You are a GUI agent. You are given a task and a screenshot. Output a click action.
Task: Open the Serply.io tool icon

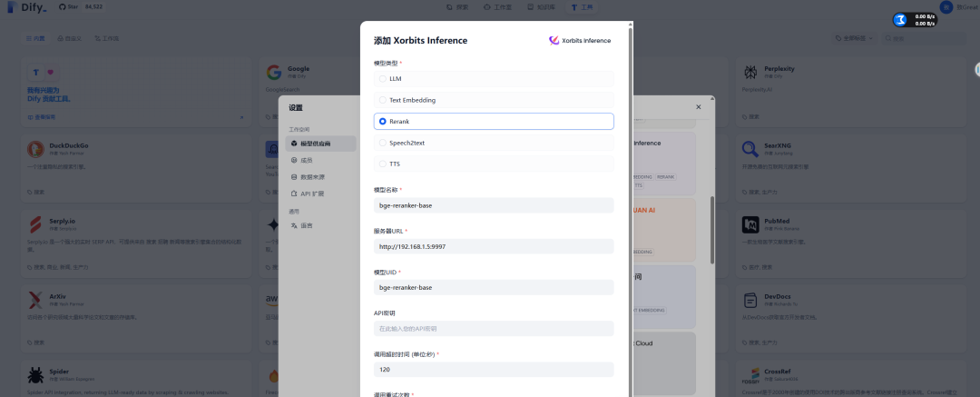pos(35,224)
